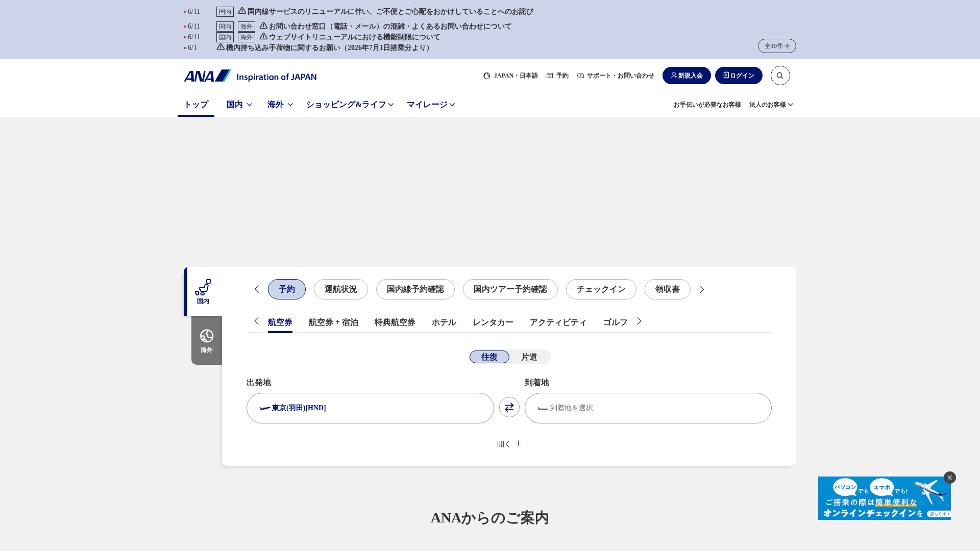
Task: Click the ログイン button
Action: click(739, 76)
